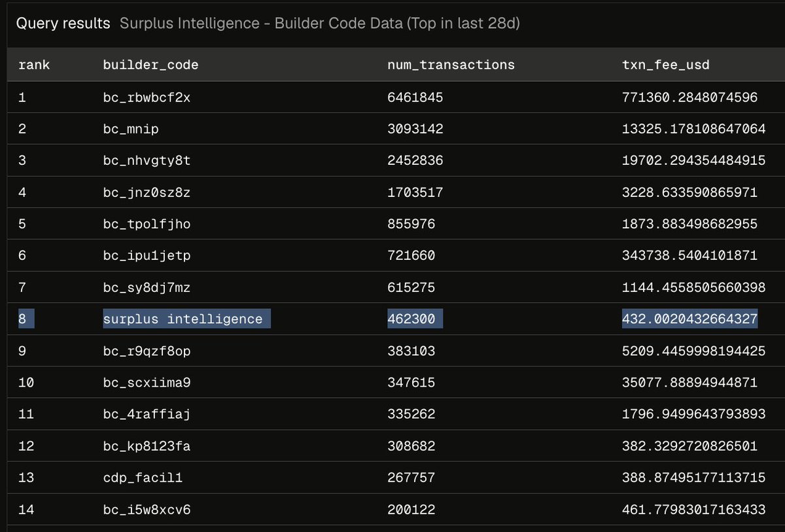
Task: Select builder code bc_jnz0sz8z
Action: click(x=147, y=192)
